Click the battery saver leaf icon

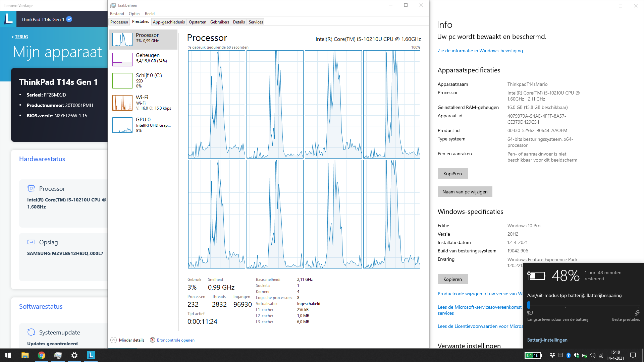530,313
